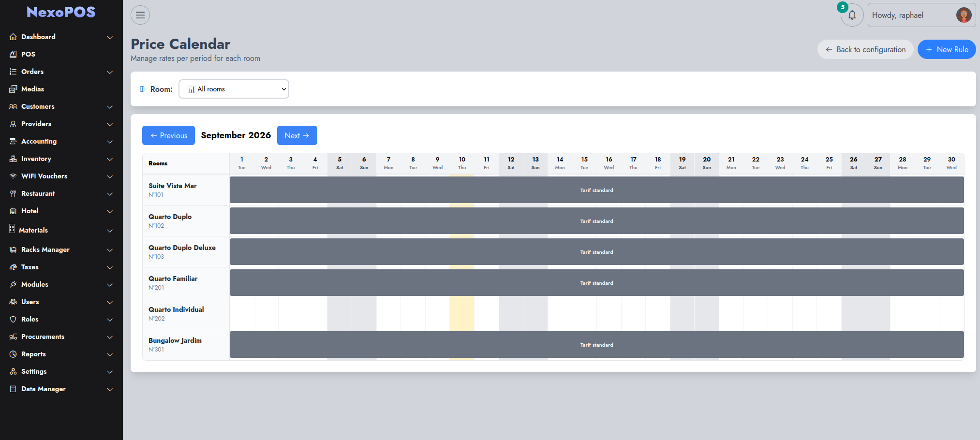This screenshot has height=440, width=980.
Task: Click the Medias gallery icon
Action: coord(13,89)
